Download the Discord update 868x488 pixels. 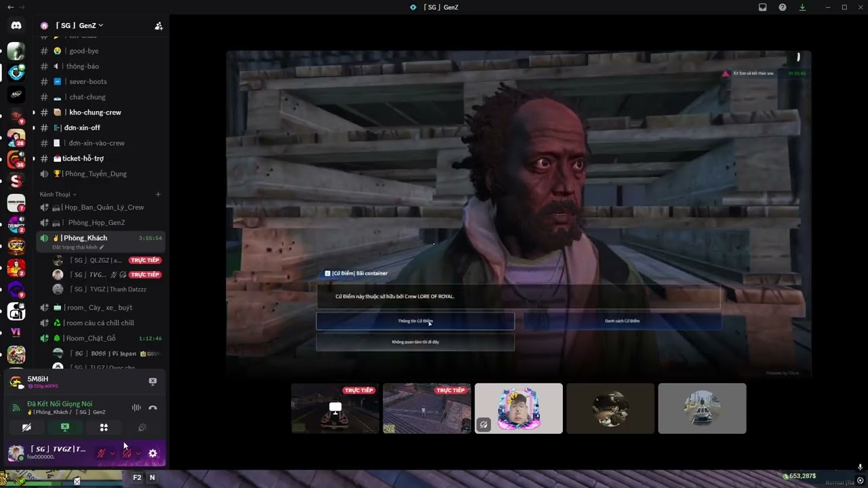[802, 7]
